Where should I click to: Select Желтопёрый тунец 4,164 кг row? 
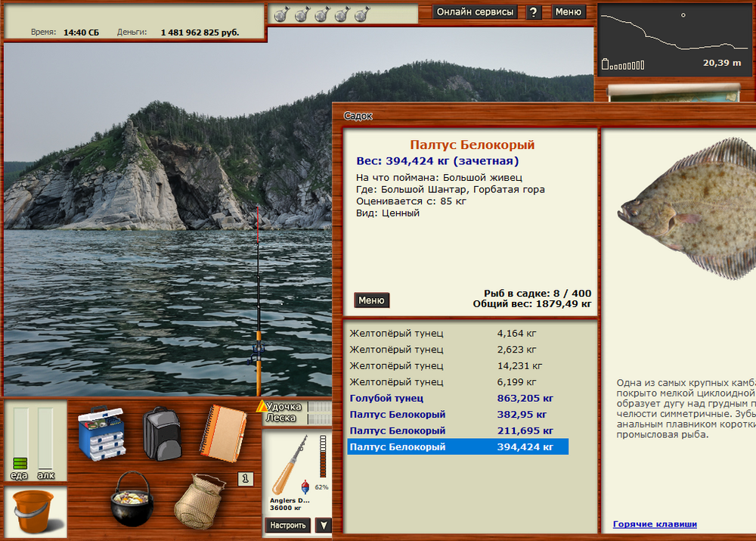pos(457,334)
